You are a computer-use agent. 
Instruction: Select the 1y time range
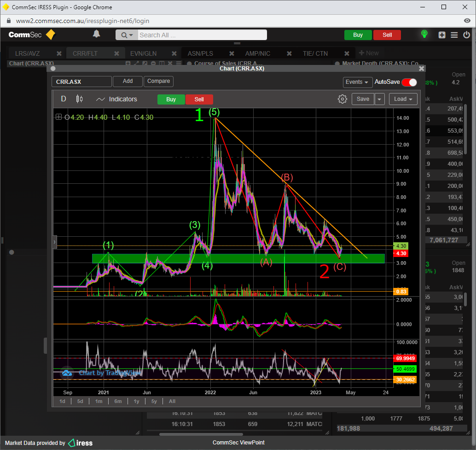pos(137,402)
